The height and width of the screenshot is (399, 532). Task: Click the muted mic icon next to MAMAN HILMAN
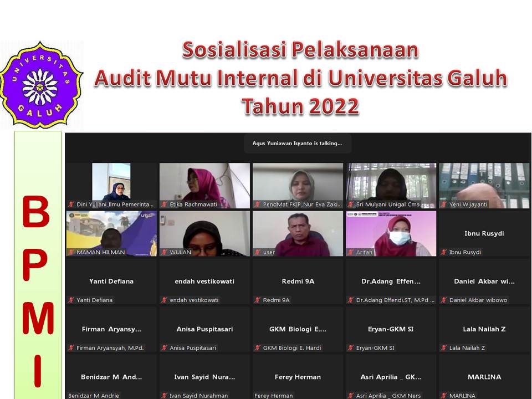click(x=71, y=252)
